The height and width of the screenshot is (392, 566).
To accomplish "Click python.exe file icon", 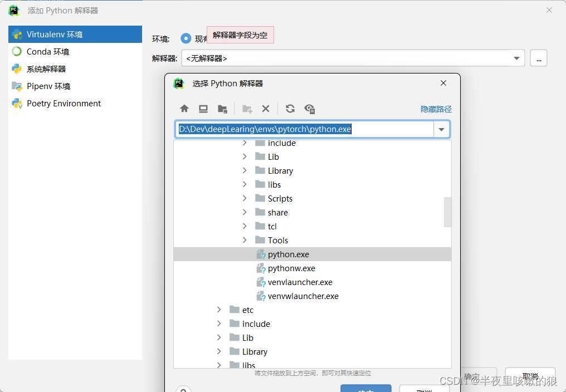I will coord(261,254).
